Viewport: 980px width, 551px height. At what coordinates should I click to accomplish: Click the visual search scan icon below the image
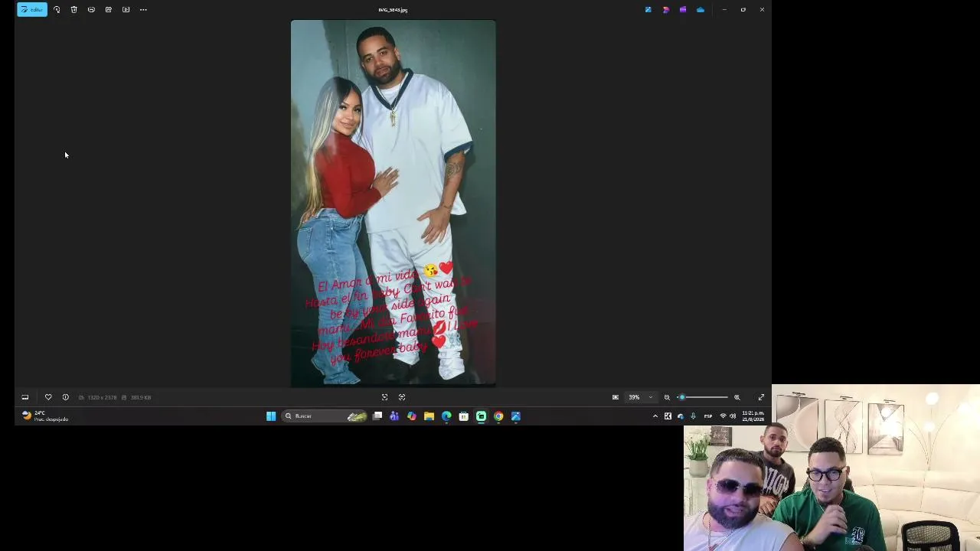402,397
